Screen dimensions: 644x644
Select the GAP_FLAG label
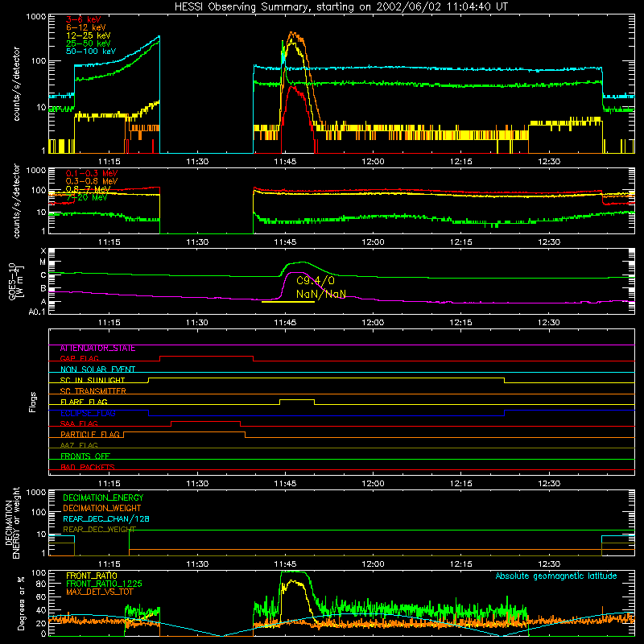tap(79, 358)
